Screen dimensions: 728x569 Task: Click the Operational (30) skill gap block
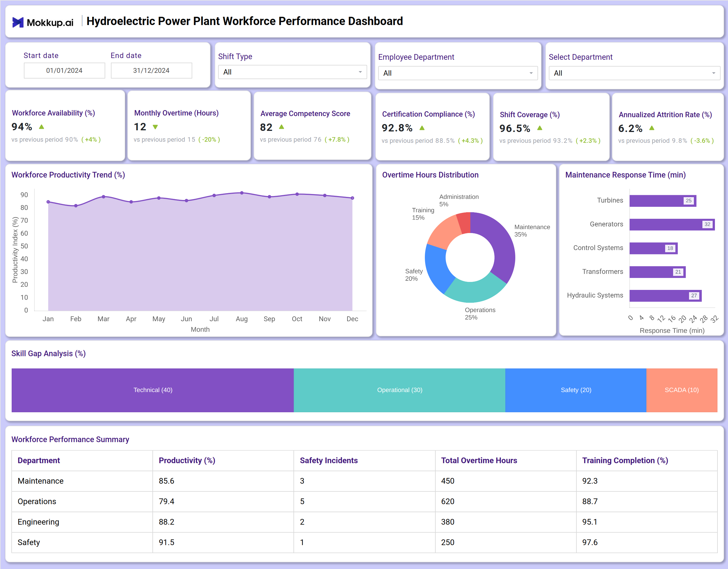(x=399, y=390)
